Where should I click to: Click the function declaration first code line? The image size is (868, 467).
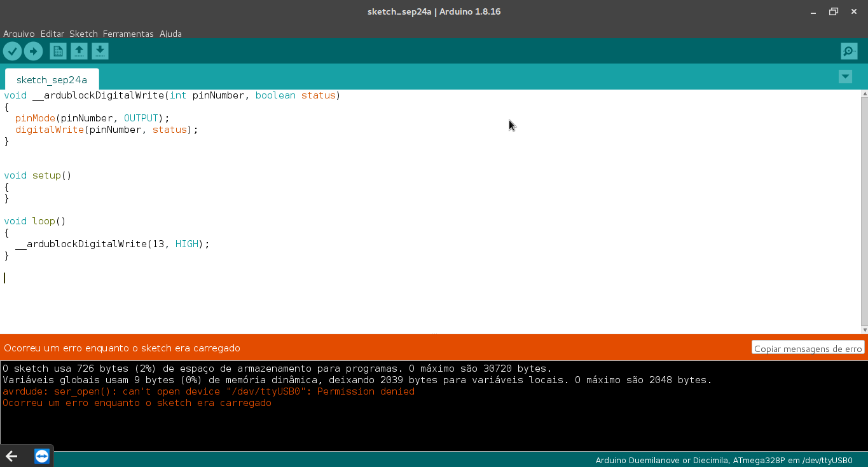[x=172, y=95]
